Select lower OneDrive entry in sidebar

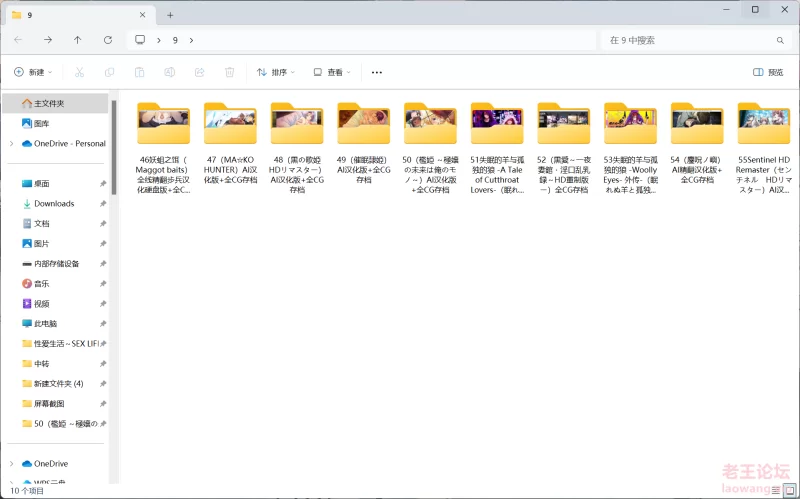tap(45, 464)
